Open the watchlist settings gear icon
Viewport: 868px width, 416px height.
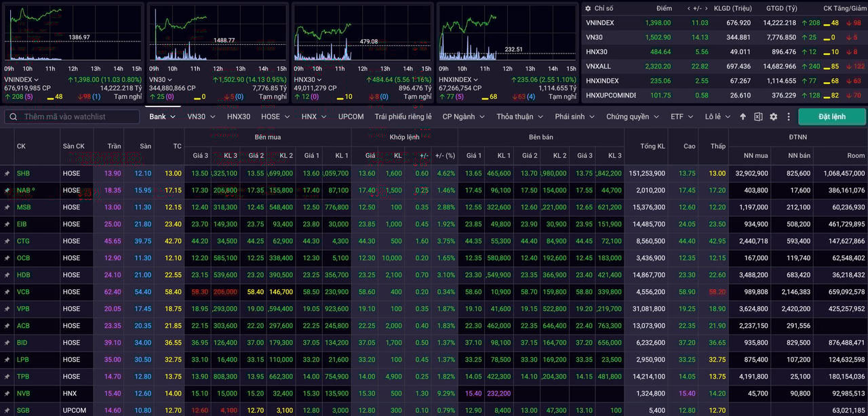773,117
